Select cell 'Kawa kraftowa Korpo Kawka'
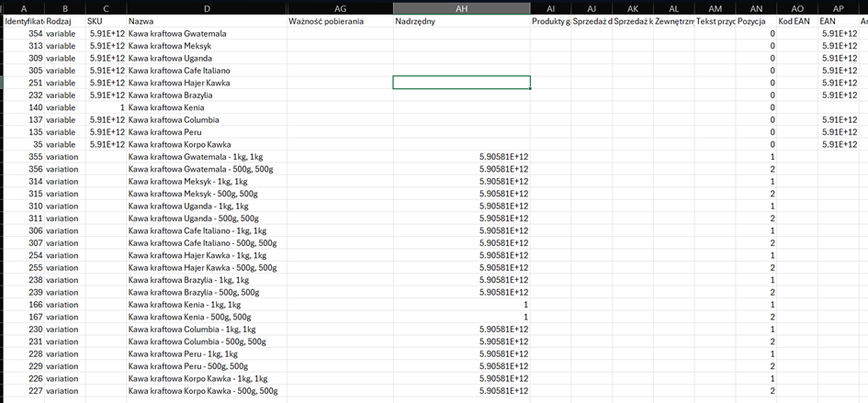The height and width of the screenshot is (403, 868). click(x=207, y=144)
